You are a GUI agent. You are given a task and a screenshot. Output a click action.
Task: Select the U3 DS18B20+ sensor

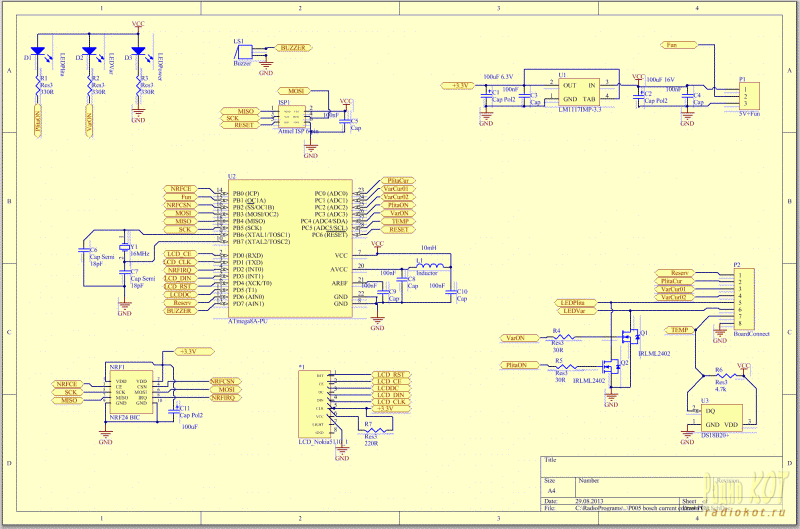pyautogui.click(x=722, y=418)
